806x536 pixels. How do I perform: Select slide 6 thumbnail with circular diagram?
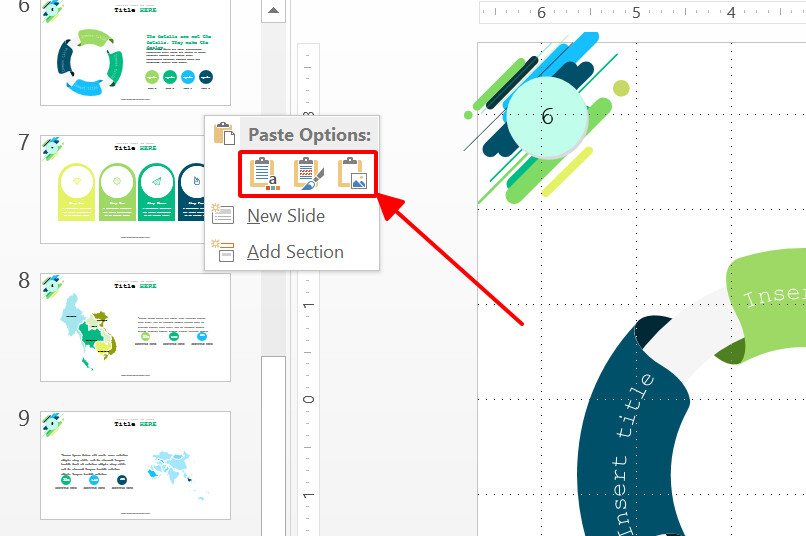[136, 52]
